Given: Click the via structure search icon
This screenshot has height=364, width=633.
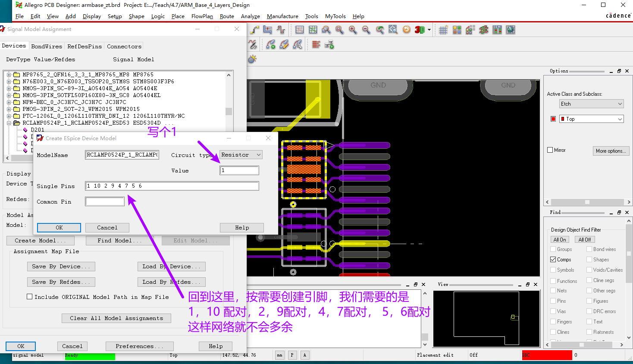Looking at the screenshot, I should point(298,44).
